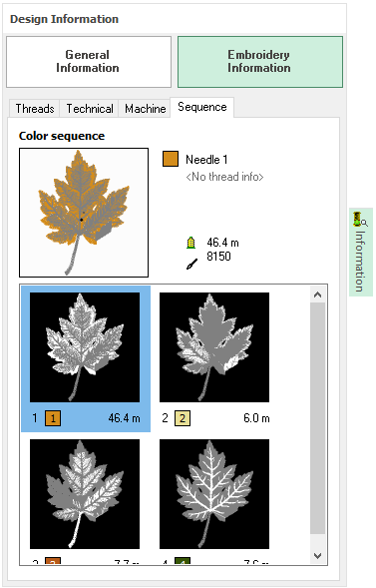Image resolution: width=376 pixels, height=588 pixels.
Task: Click the orange number 1 color chip
Action: coord(53,418)
